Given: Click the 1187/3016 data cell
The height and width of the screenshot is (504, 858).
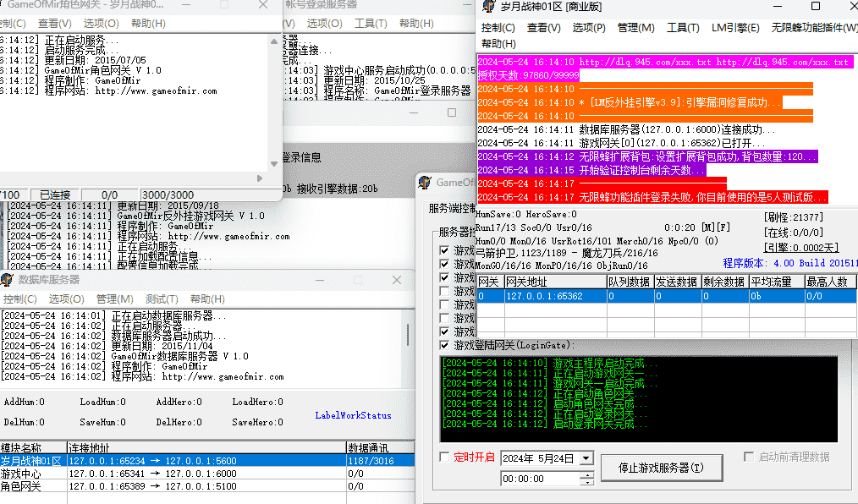Looking at the screenshot, I should [x=371, y=461].
